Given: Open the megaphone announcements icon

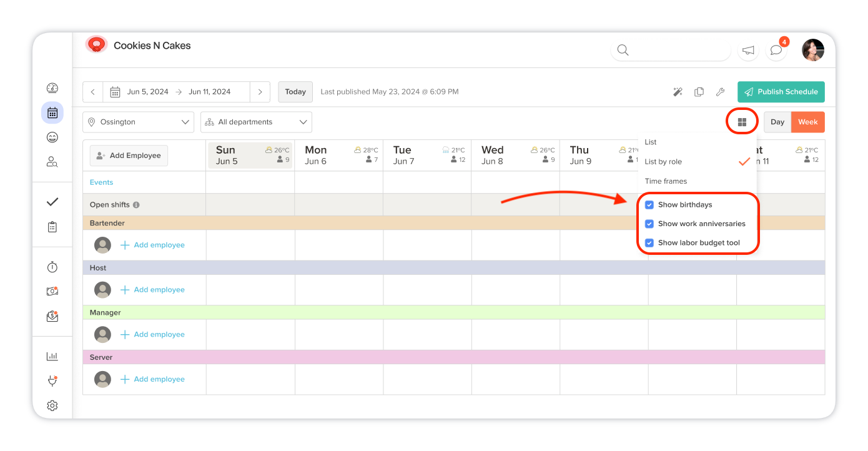Looking at the screenshot, I should click(748, 50).
